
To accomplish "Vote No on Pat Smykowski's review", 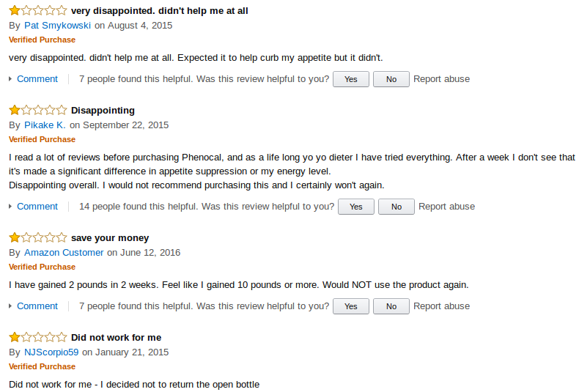I will click(391, 79).
